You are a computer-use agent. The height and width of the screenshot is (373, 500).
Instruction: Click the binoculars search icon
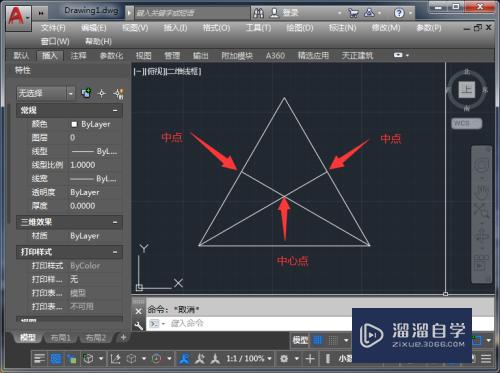(259, 13)
